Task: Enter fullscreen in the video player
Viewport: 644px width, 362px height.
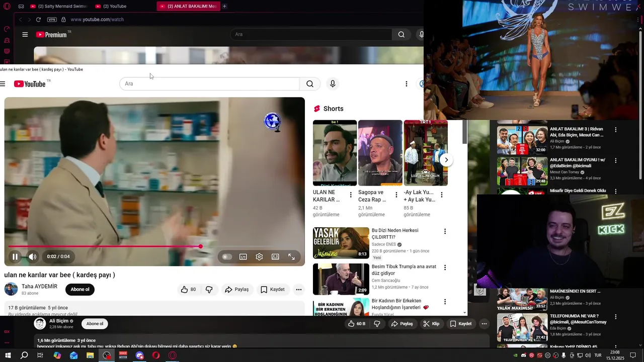Action: 291,256
